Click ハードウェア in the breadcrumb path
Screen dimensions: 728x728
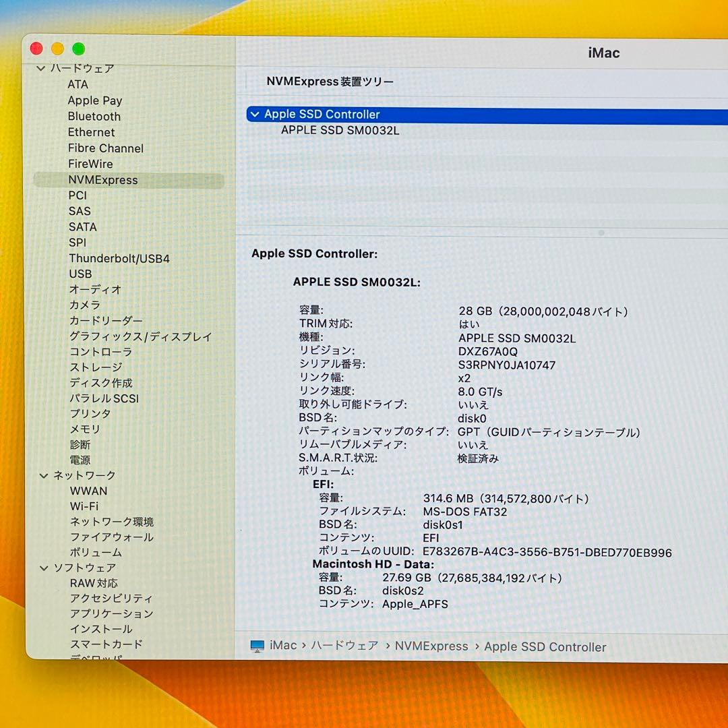[x=343, y=646]
